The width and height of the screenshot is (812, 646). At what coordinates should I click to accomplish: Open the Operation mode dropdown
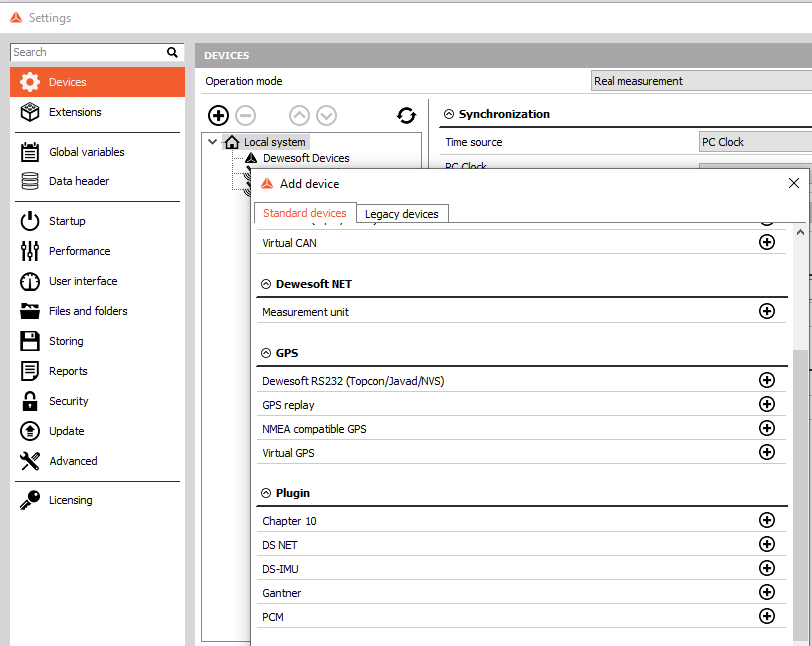[x=701, y=81]
